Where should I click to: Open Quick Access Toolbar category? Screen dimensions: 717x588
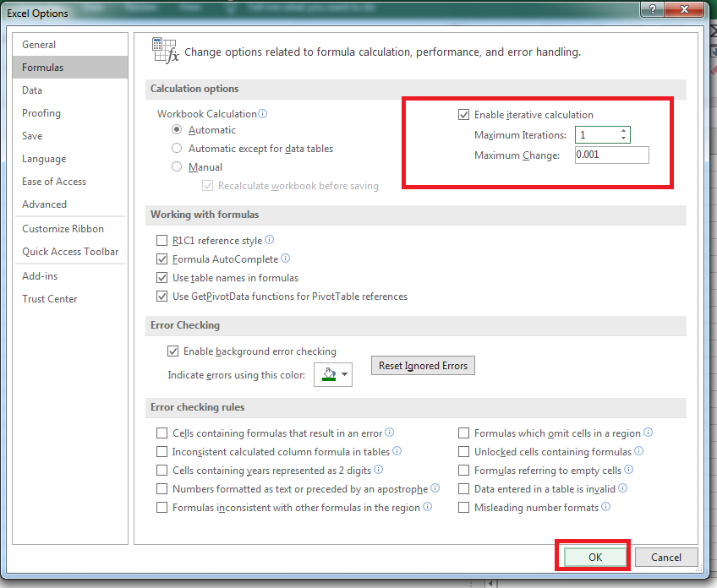[x=70, y=251]
